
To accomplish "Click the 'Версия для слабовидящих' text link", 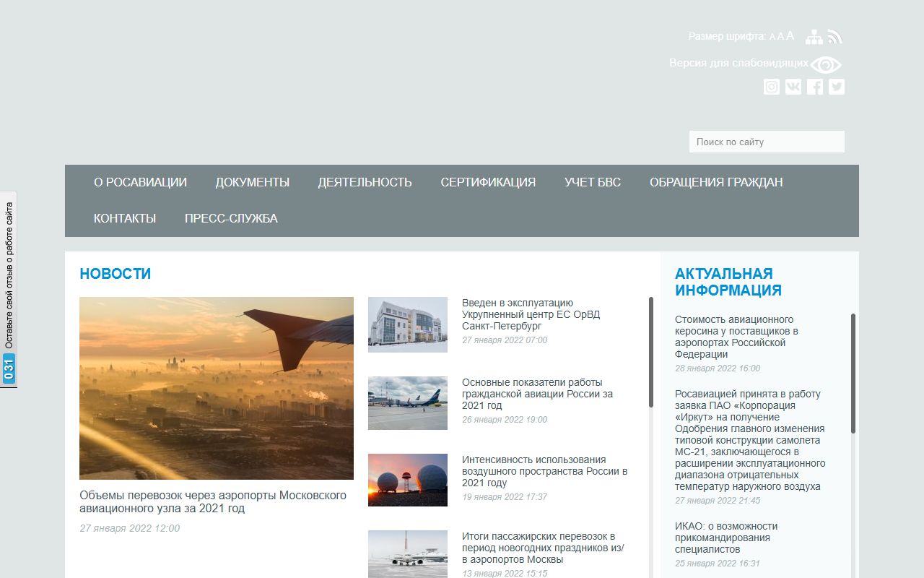I will coord(738,63).
